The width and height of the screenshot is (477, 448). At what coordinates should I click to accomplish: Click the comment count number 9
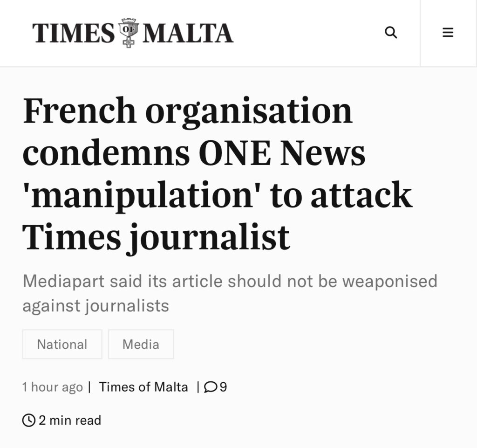(223, 387)
